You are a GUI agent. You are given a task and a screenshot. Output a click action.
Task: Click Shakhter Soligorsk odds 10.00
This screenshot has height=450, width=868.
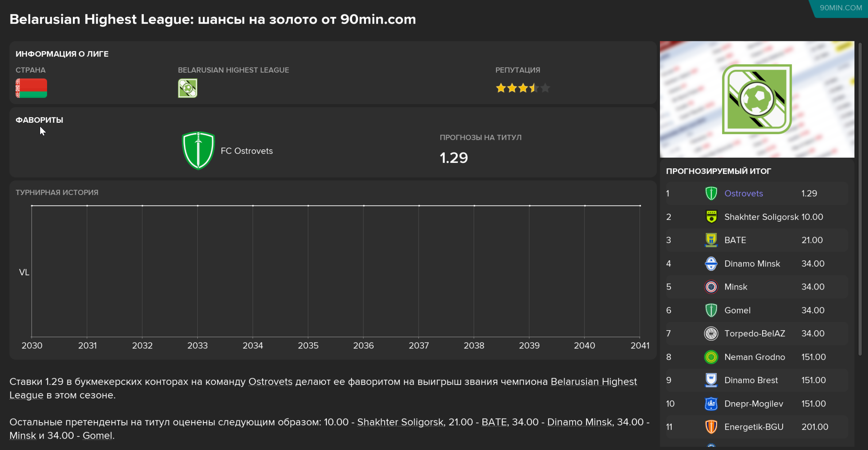tap(812, 217)
